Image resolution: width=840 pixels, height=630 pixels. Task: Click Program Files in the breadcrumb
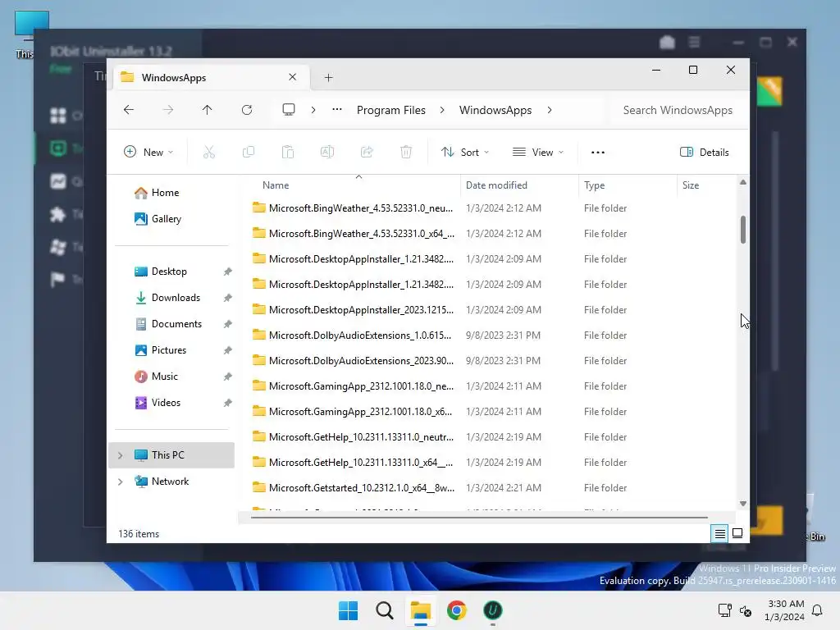pos(391,110)
